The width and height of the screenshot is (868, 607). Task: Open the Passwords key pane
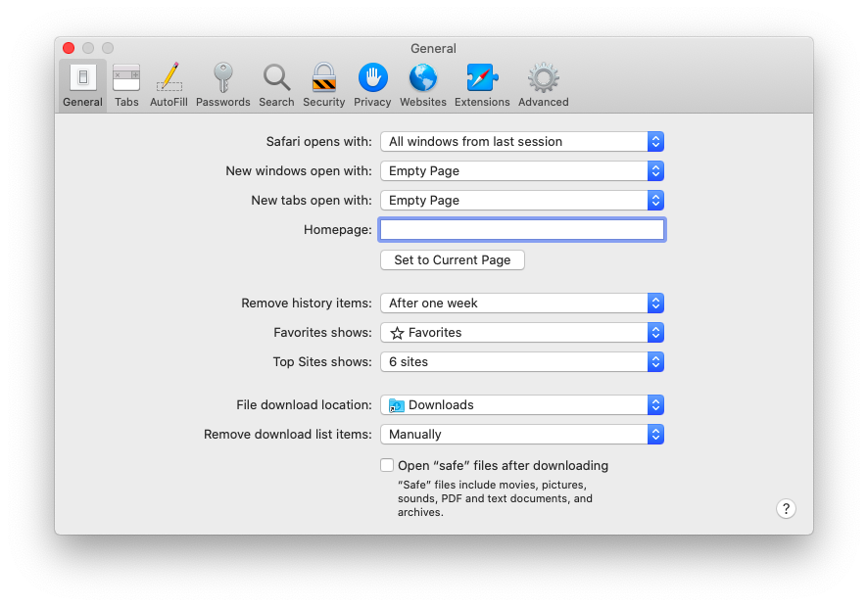click(223, 85)
